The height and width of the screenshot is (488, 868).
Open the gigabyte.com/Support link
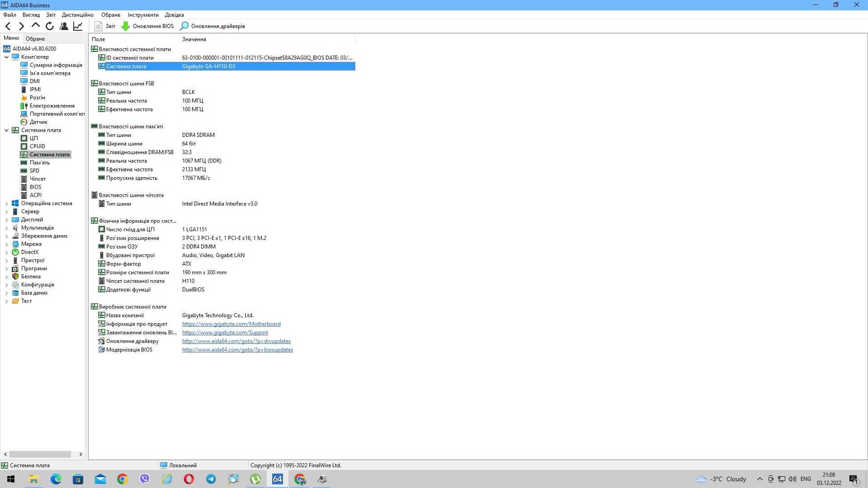point(225,333)
